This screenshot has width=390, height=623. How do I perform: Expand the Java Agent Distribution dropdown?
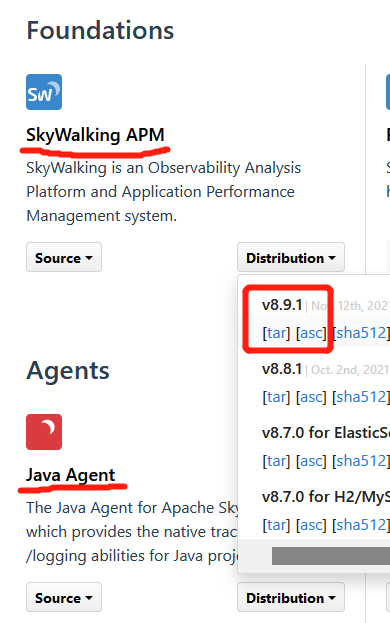[291, 597]
